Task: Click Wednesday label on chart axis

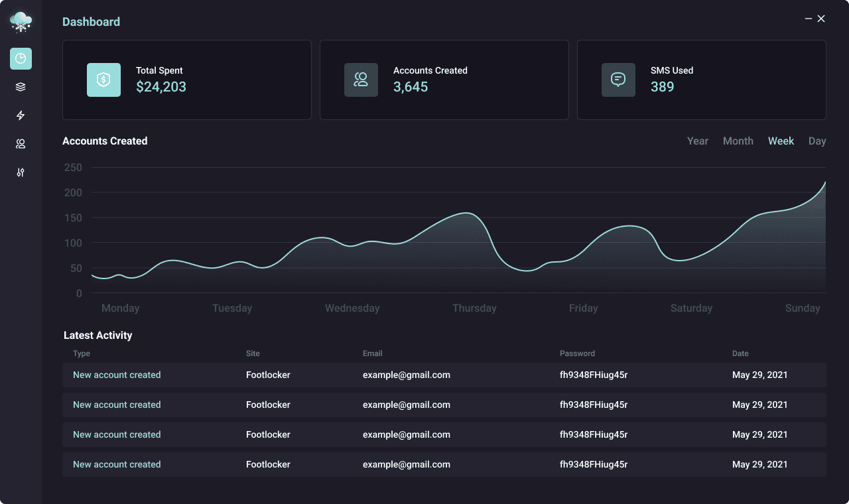Action: (352, 308)
